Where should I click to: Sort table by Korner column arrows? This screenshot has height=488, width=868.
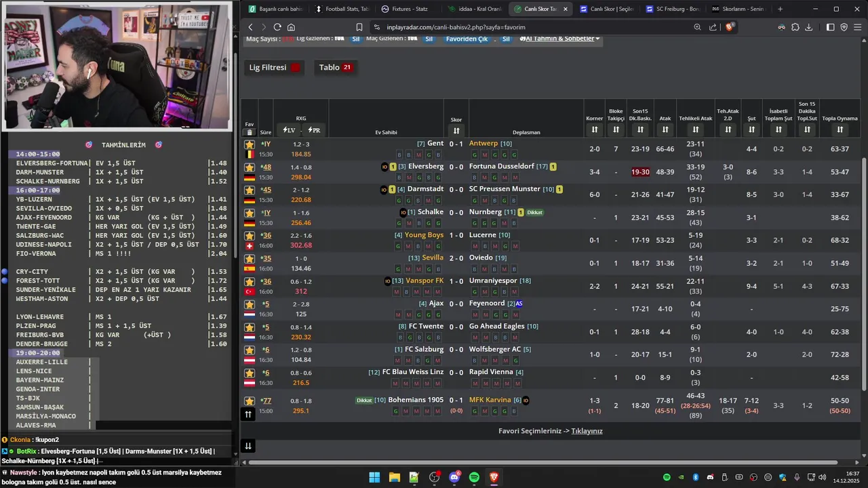pyautogui.click(x=595, y=129)
